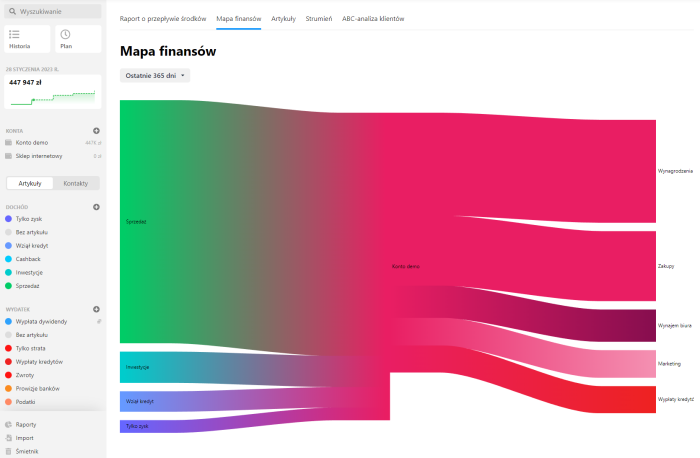Switch sidebar to Kontakty

[x=75, y=183]
